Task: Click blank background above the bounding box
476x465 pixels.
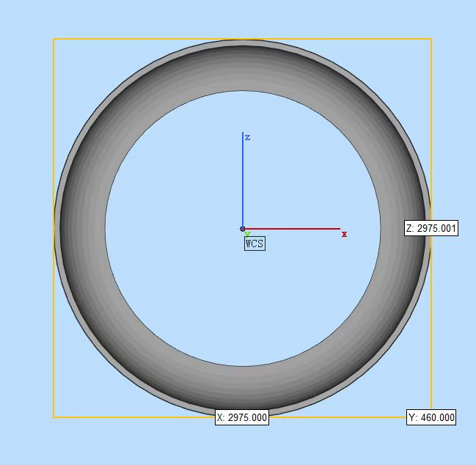Action: [x=242, y=18]
